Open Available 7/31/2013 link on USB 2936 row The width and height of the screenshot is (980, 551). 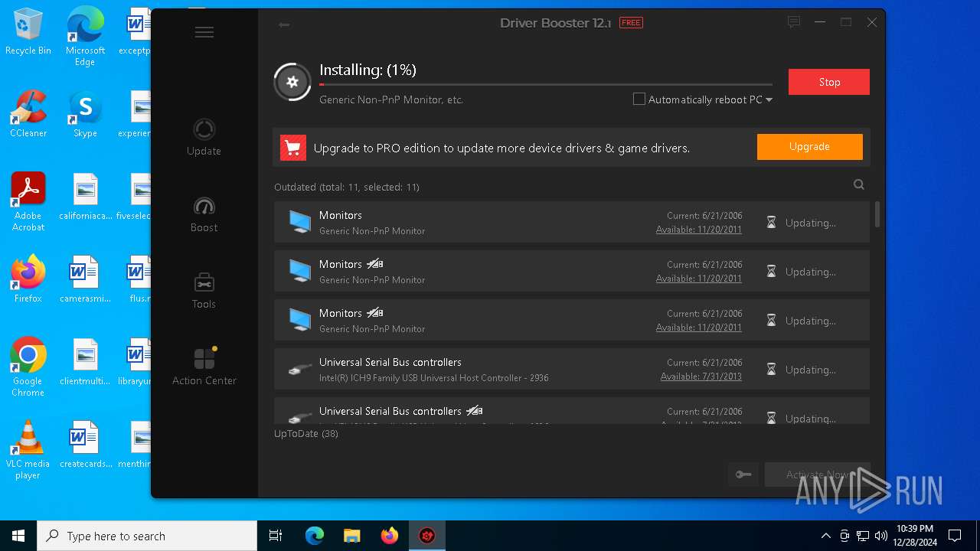point(701,377)
